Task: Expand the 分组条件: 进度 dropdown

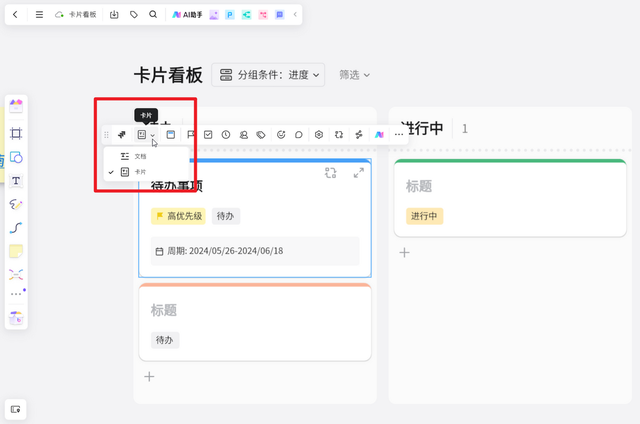Action: [x=268, y=75]
